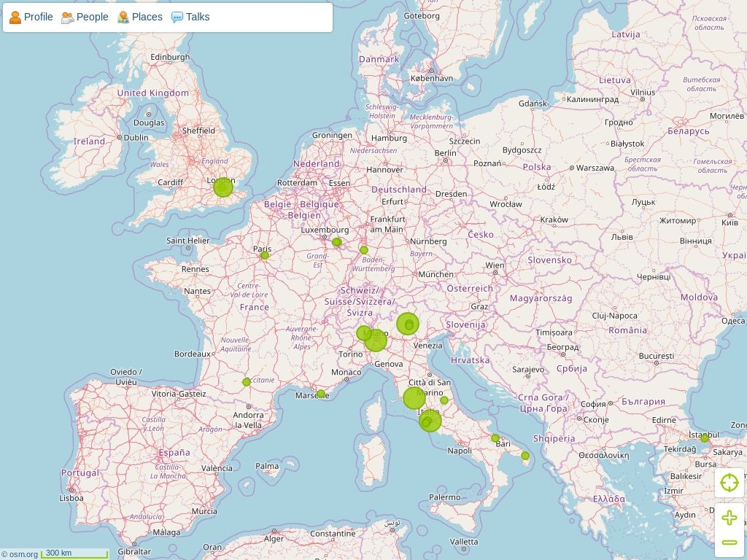Click the People group icon

68,17
